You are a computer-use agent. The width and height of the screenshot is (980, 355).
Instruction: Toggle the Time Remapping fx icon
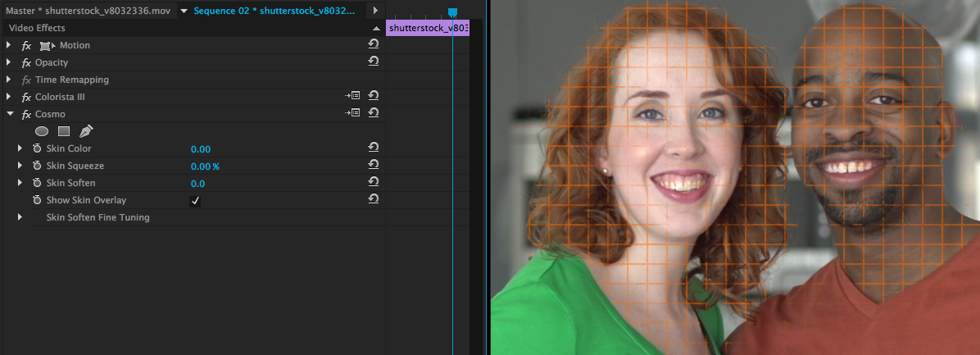pyautogui.click(x=26, y=80)
